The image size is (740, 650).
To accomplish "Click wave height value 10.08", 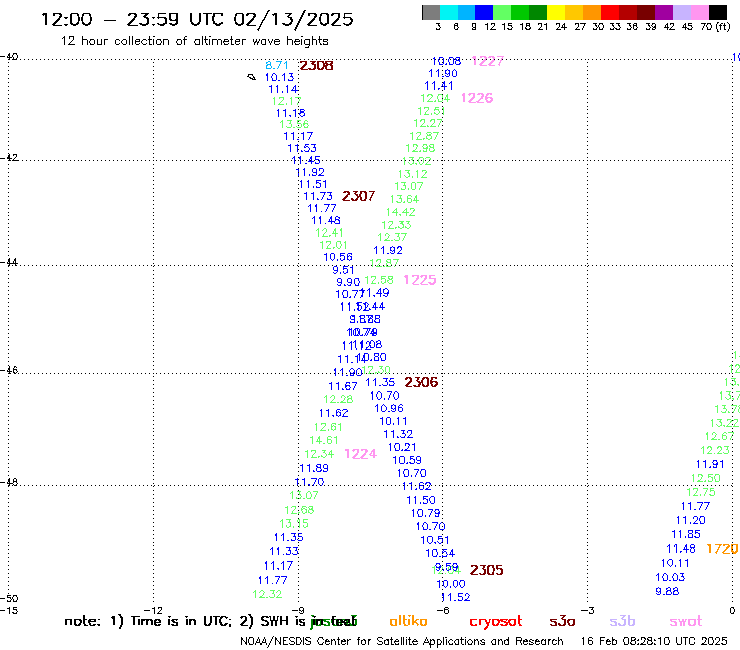I will point(446,61).
